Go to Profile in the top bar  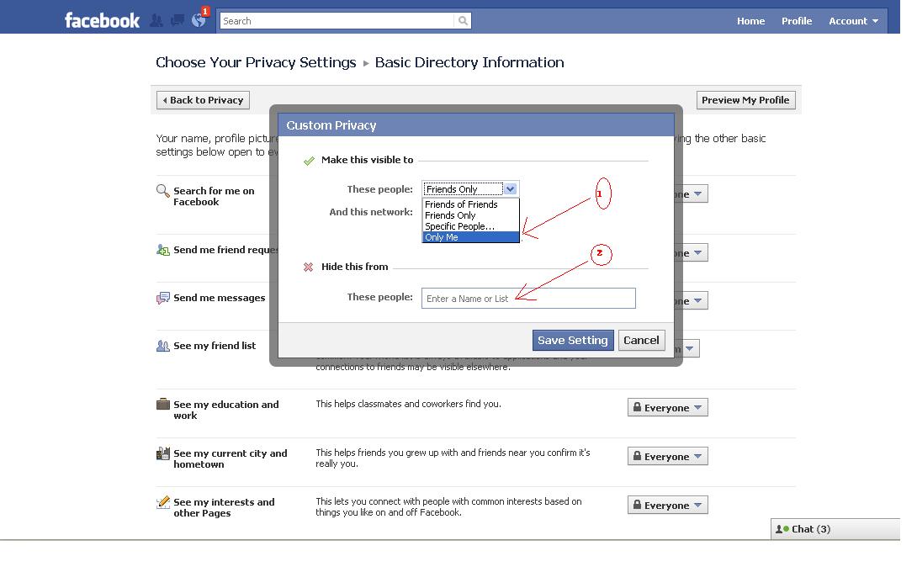(797, 21)
